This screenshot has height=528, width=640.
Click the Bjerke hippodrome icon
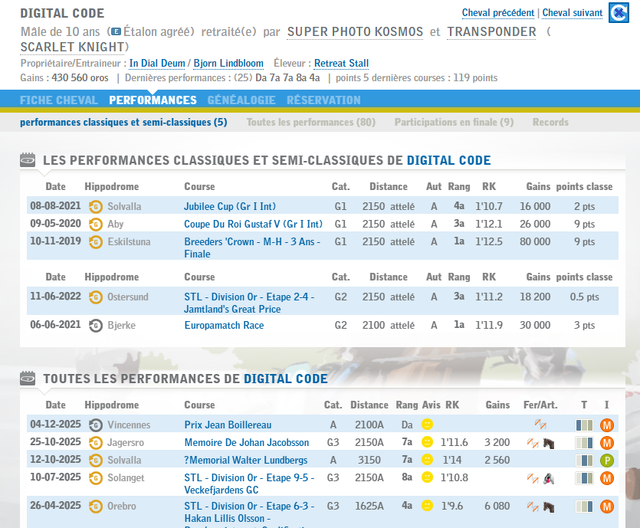click(x=96, y=325)
